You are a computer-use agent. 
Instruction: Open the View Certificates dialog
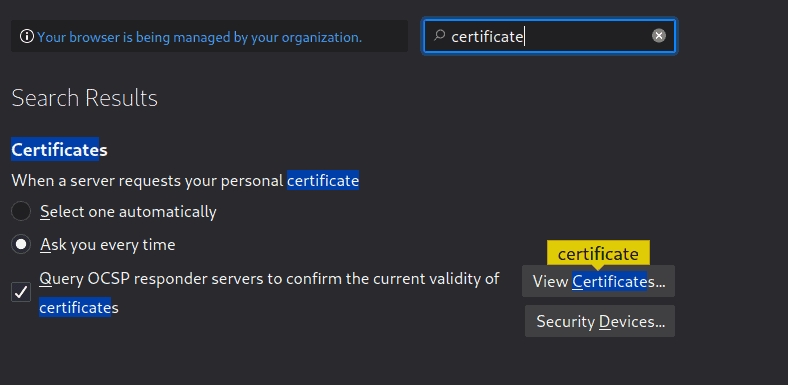click(599, 281)
